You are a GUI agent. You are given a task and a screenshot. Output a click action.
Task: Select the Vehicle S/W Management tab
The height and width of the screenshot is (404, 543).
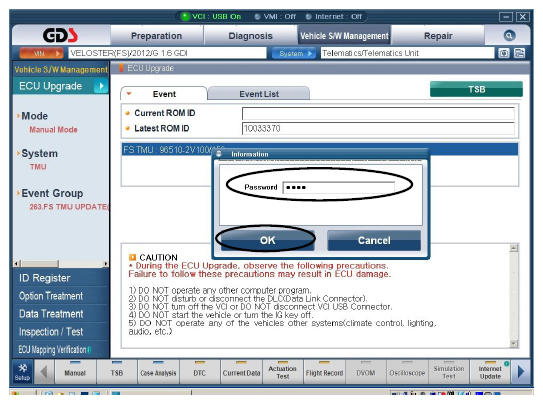(344, 36)
